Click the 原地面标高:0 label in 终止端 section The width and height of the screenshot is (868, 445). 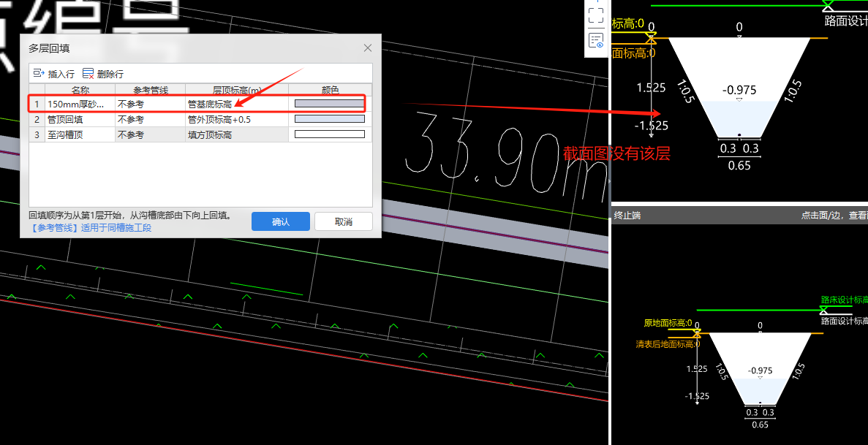[x=668, y=323]
